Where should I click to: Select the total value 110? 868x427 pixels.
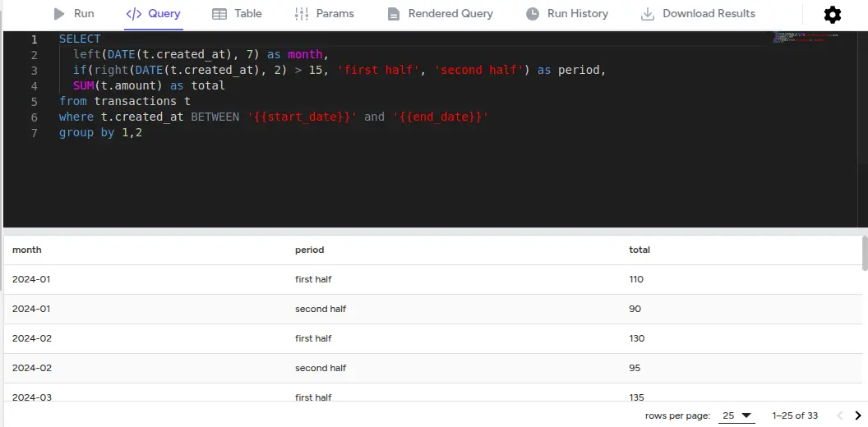click(x=636, y=279)
